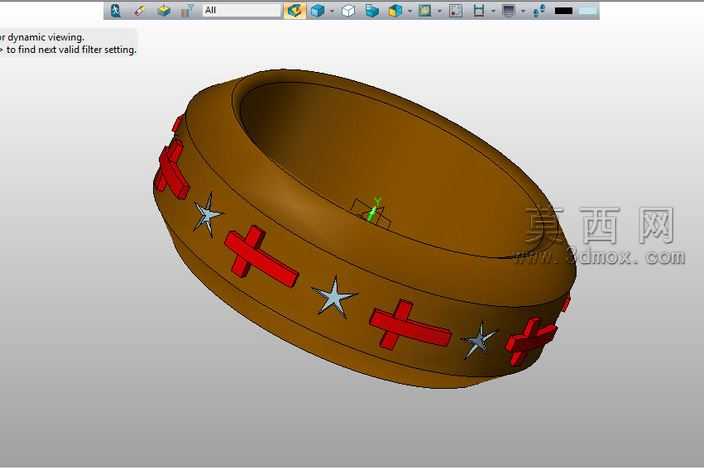
Task: Toggle the highlighted orange display mode icon
Action: pos(295,10)
